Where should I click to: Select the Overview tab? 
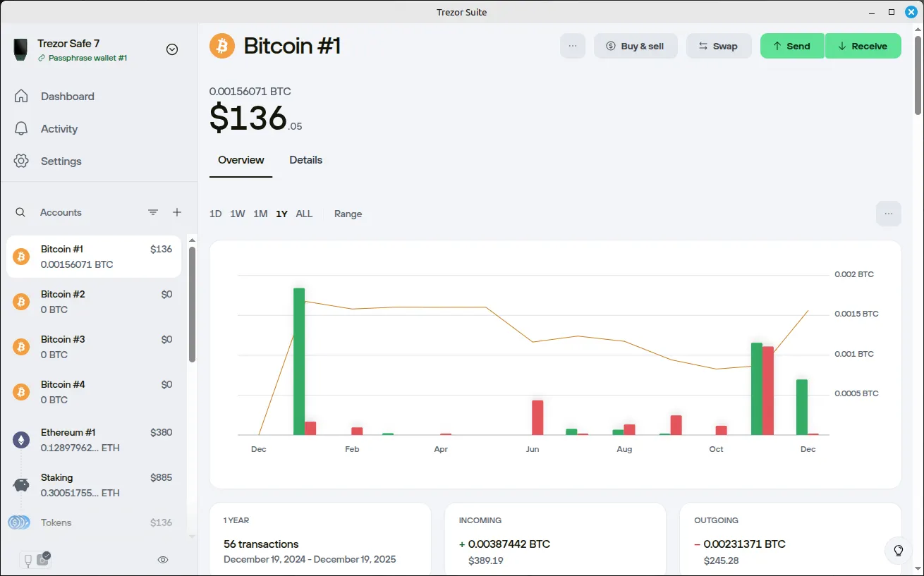coord(241,160)
